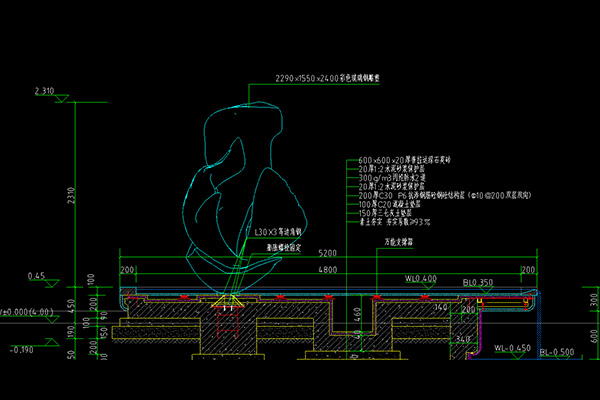
Task: Select the 300g/m3 waterproofing note
Action: click(392, 178)
